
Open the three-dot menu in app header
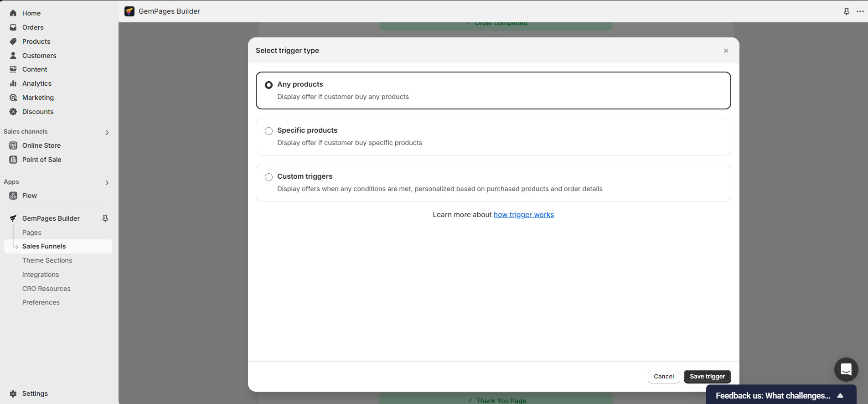(860, 11)
